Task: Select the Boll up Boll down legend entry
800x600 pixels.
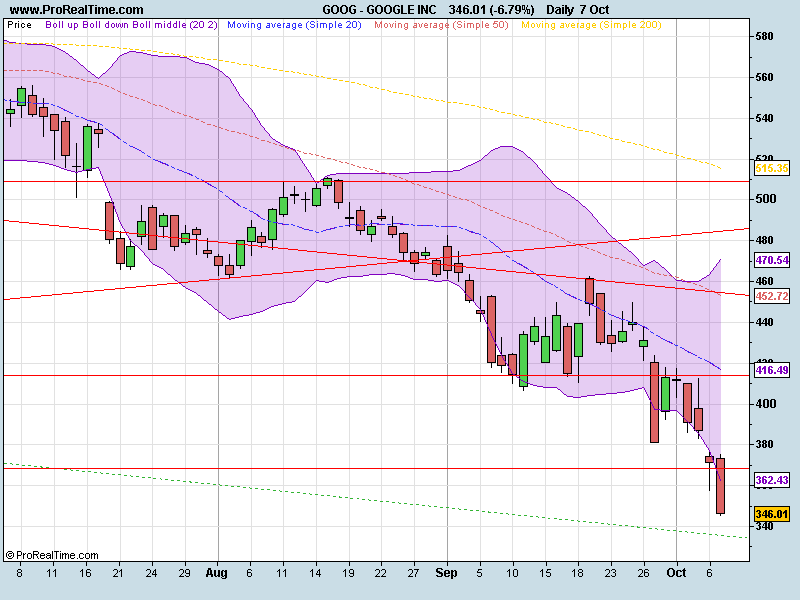Action: 131,25
